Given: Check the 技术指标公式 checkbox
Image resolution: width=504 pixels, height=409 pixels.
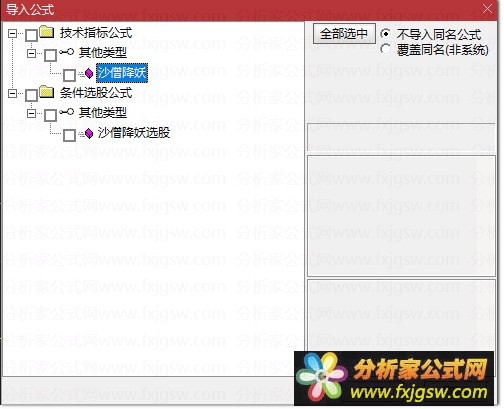Looking at the screenshot, I should tap(32, 35).
